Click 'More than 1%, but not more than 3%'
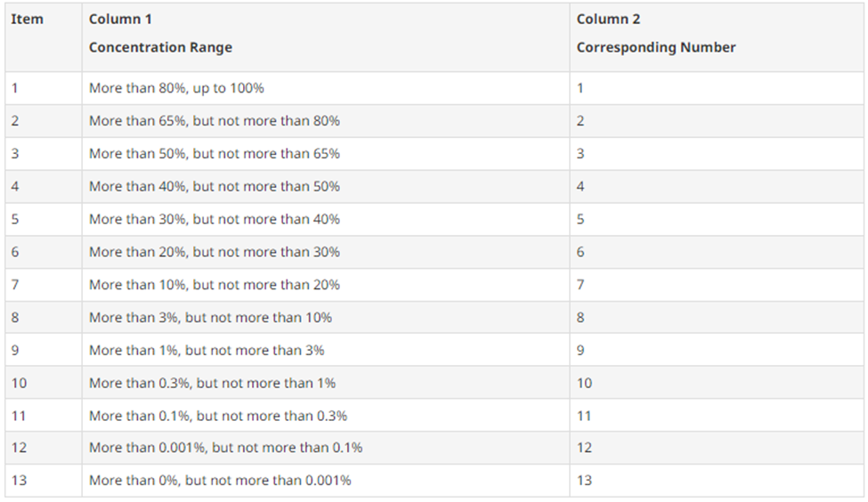Viewport: 868px width, 502px height. (x=207, y=351)
